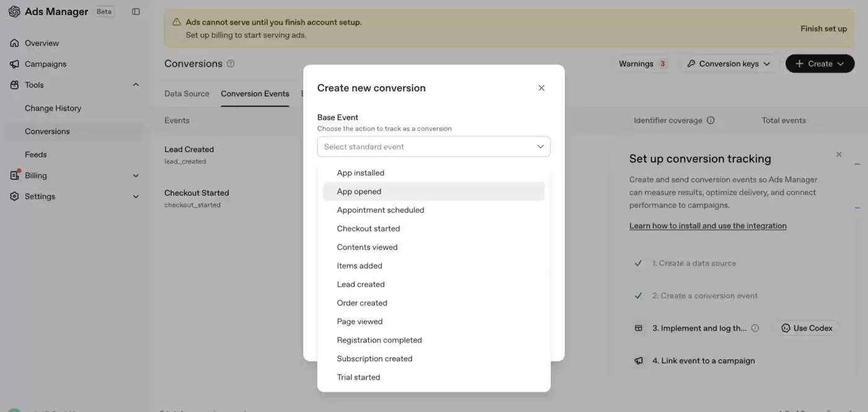This screenshot has width=868, height=412.
Task: Switch to the Conversion Events tab
Action: [x=255, y=94]
